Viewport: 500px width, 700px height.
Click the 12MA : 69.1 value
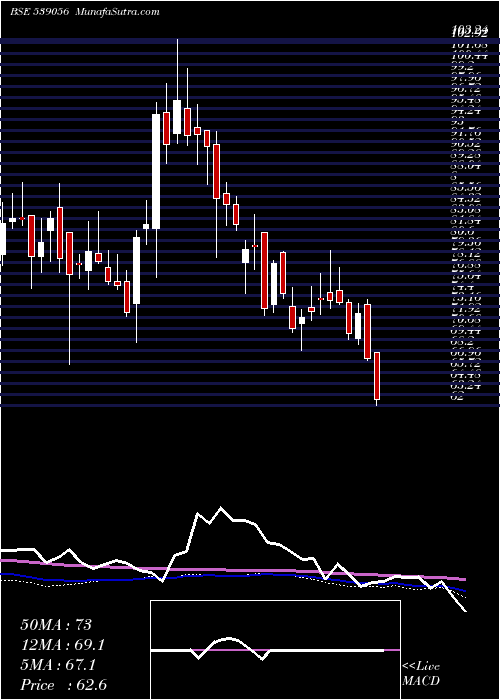64,645
